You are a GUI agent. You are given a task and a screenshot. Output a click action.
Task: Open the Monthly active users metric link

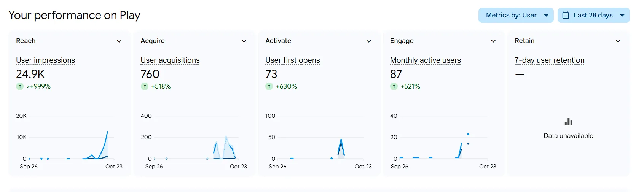pyautogui.click(x=426, y=60)
